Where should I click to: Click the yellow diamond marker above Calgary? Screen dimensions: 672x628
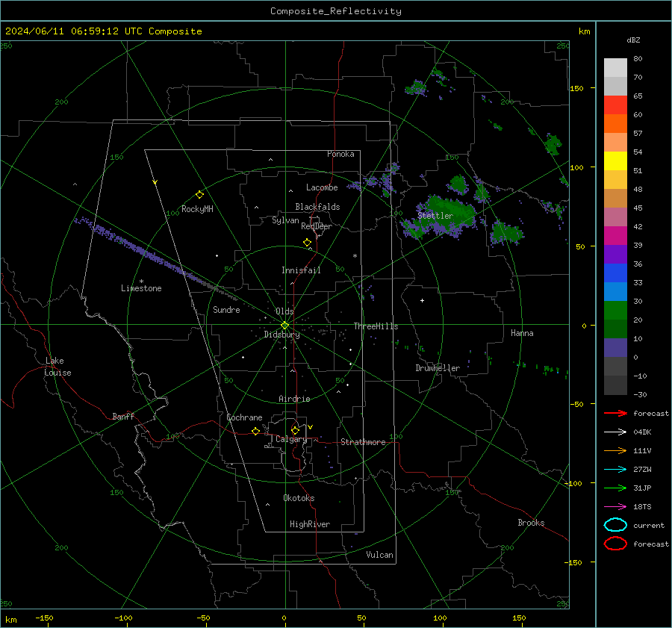[295, 430]
